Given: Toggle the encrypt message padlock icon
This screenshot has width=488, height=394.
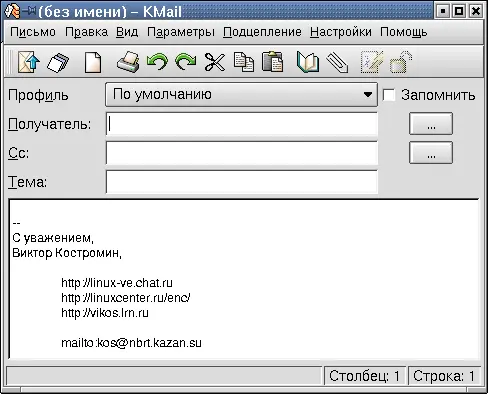Looking at the screenshot, I should click(x=401, y=62).
